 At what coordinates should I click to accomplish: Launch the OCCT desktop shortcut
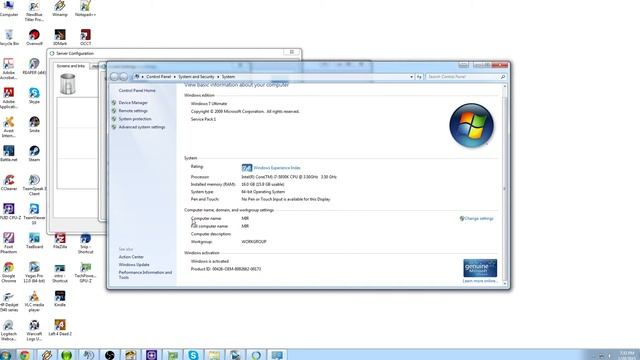coord(85,38)
